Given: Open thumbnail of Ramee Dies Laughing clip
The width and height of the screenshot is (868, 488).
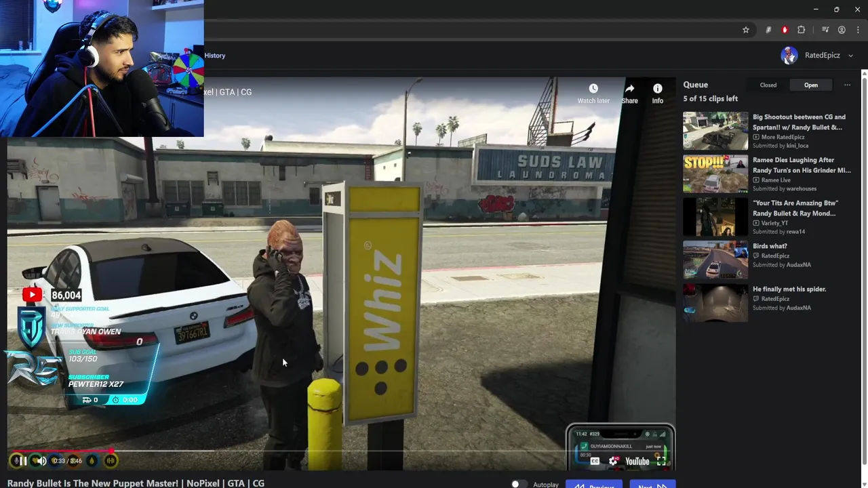Looking at the screenshot, I should coord(715,174).
